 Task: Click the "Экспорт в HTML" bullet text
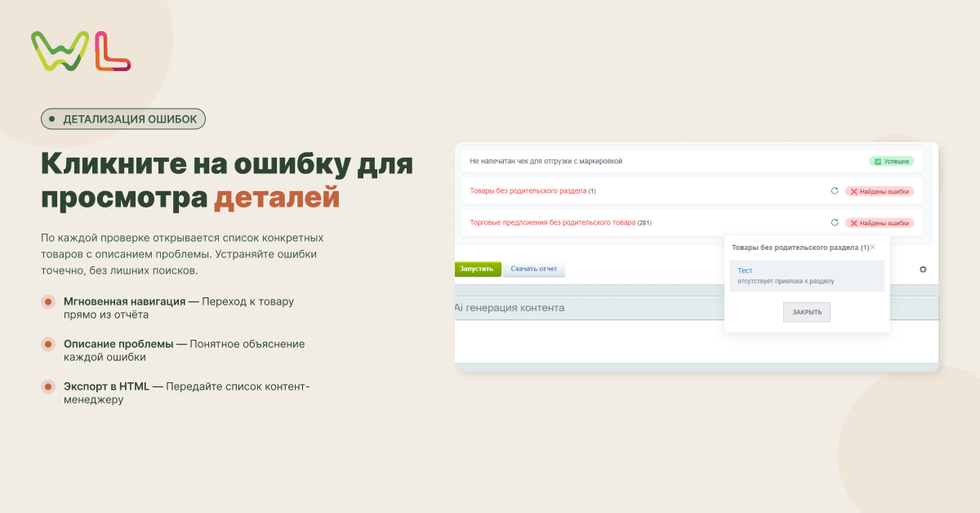click(x=106, y=386)
